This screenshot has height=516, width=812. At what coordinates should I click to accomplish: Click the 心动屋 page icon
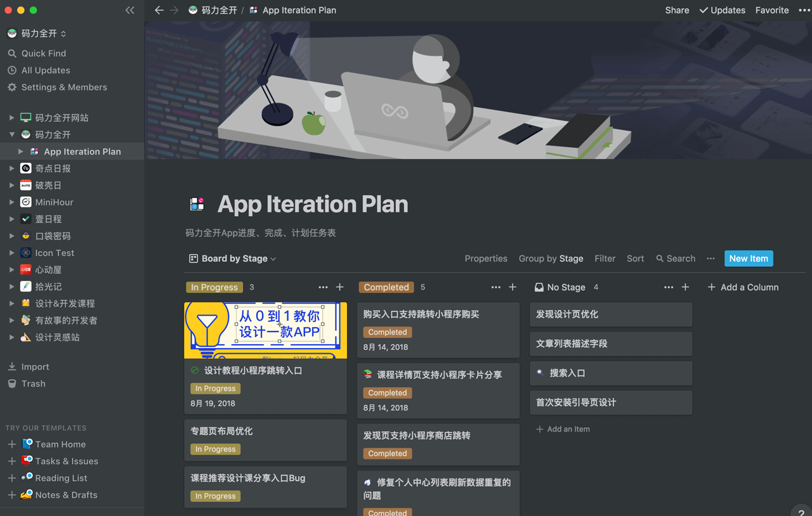click(26, 270)
